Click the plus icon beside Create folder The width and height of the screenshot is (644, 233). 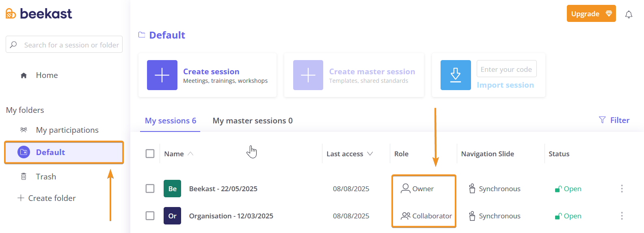21,198
